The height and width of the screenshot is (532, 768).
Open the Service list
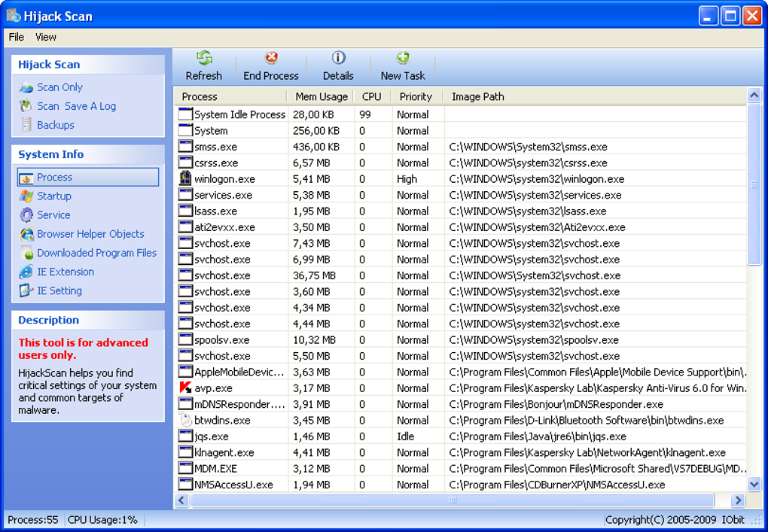[53, 215]
